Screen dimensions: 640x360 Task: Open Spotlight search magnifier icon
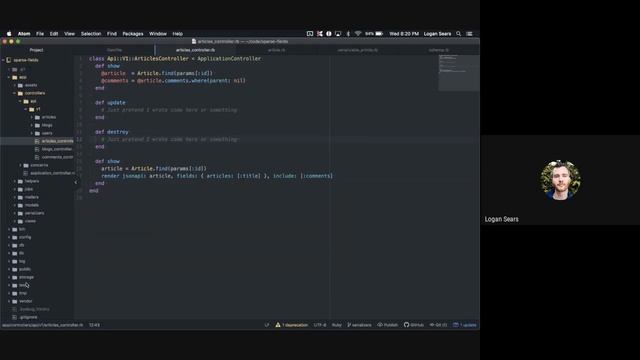pos(458,34)
